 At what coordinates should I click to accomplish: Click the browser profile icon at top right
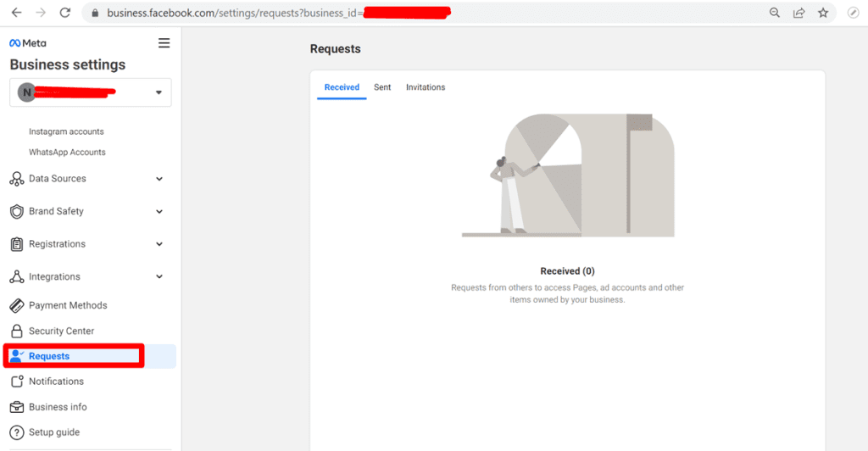(x=853, y=13)
